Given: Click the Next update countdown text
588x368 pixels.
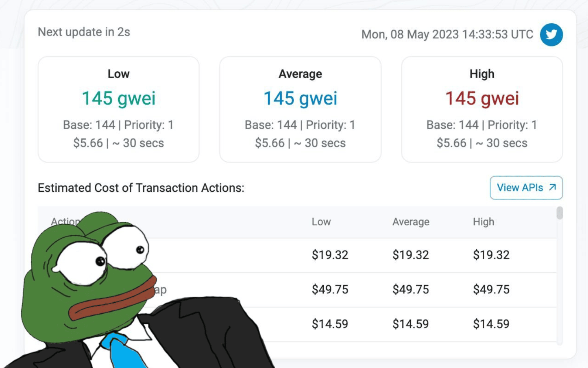Looking at the screenshot, I should click(84, 32).
